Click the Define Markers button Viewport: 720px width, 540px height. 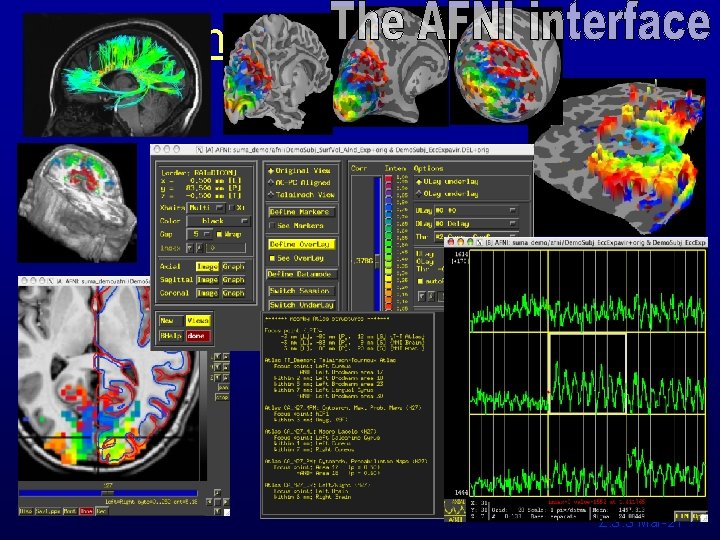click(x=300, y=212)
